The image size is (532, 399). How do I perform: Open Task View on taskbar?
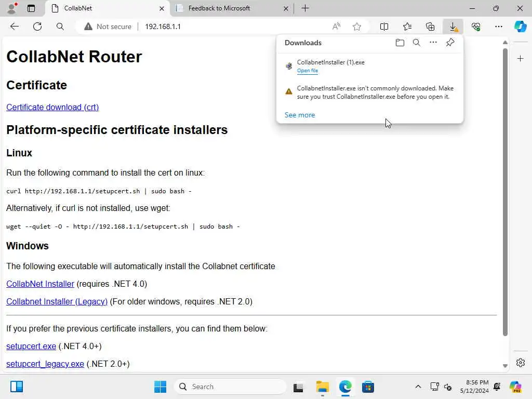(298, 387)
